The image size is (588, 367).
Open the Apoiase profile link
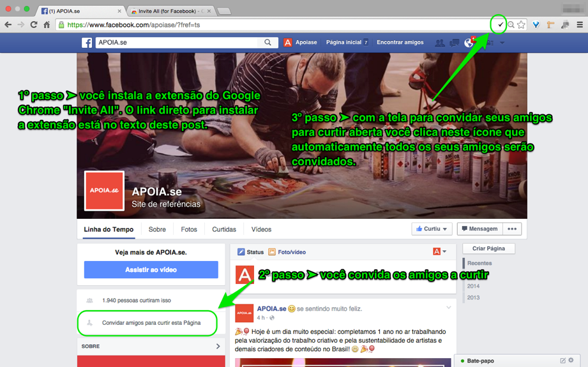[306, 42]
